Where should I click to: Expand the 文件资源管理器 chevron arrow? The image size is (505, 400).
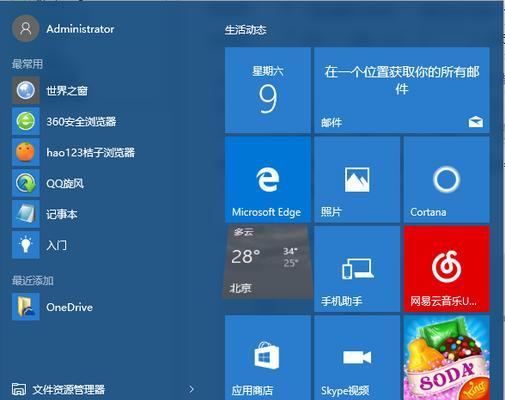(x=191, y=389)
